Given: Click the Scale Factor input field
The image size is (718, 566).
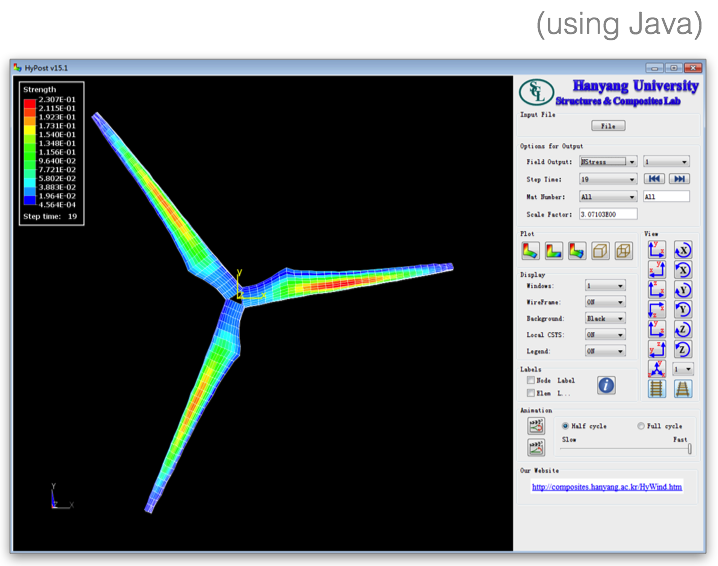Looking at the screenshot, I should coord(608,214).
